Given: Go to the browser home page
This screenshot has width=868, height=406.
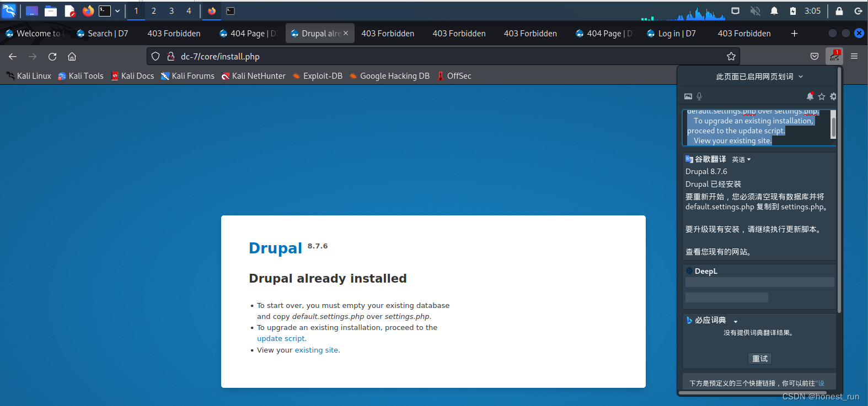Looking at the screenshot, I should pyautogui.click(x=72, y=56).
